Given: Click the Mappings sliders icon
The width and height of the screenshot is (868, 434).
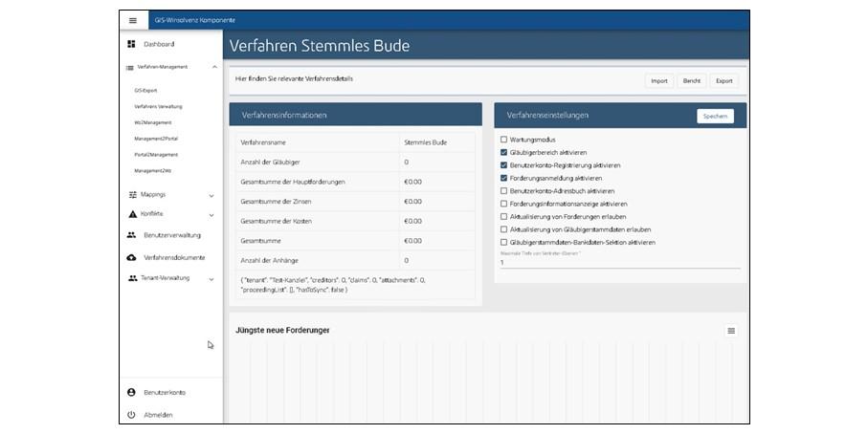Looking at the screenshot, I should [x=132, y=194].
